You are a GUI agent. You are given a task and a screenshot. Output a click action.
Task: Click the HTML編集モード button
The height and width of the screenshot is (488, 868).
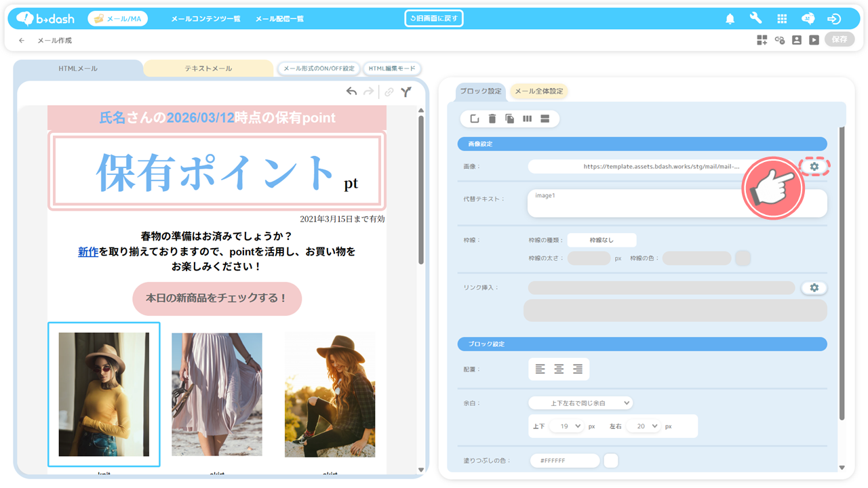pos(393,68)
